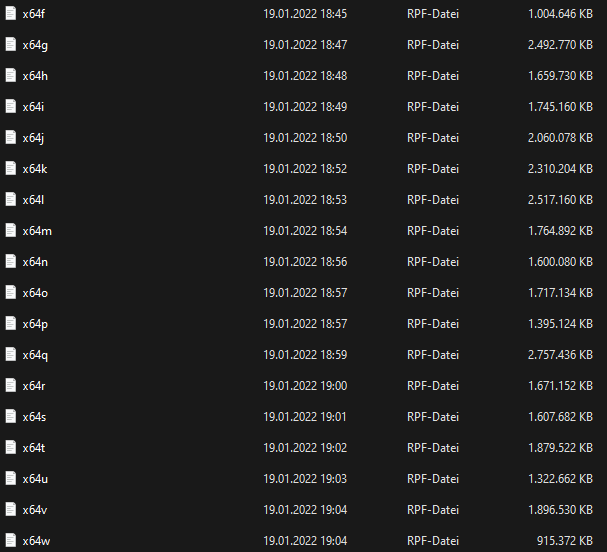
Task: Click the x64p file name
Action: pos(35,324)
